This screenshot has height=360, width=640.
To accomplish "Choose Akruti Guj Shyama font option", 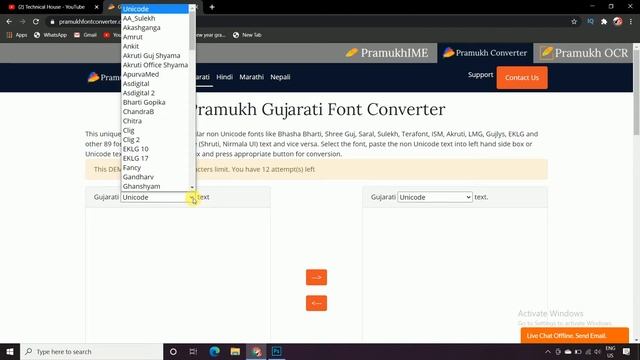I will click(155, 56).
